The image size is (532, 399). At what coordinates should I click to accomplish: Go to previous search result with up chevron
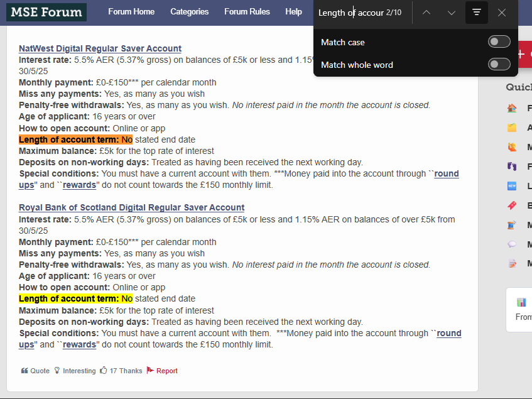pyautogui.click(x=426, y=13)
